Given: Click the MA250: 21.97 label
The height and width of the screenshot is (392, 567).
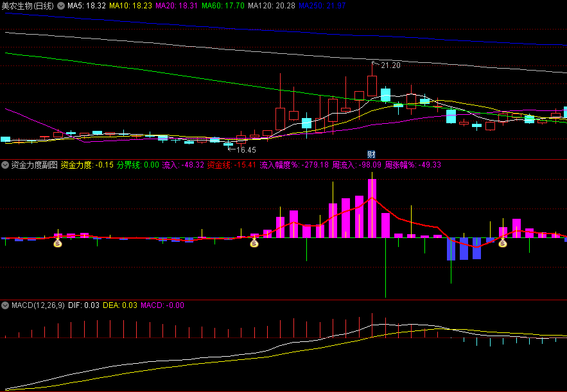Looking at the screenshot, I should point(322,6).
